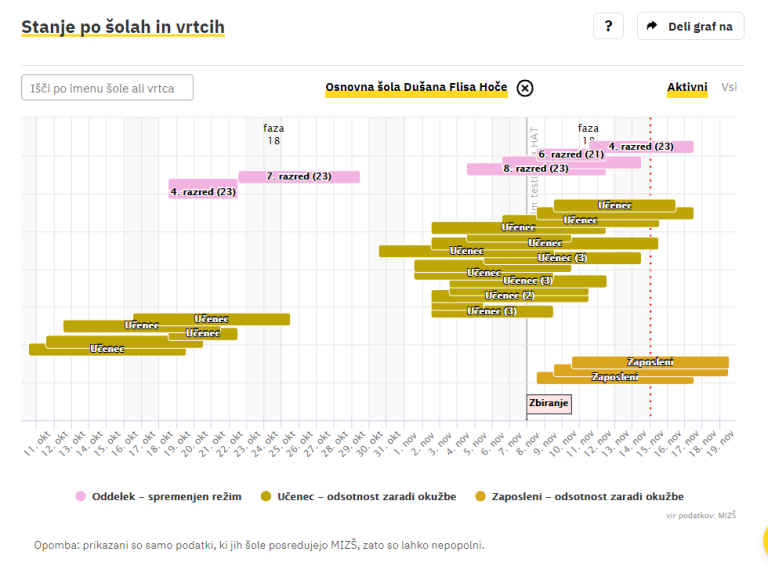This screenshot has height=566, width=768.
Task: Open the Deli graf na share button
Action: (x=690, y=26)
